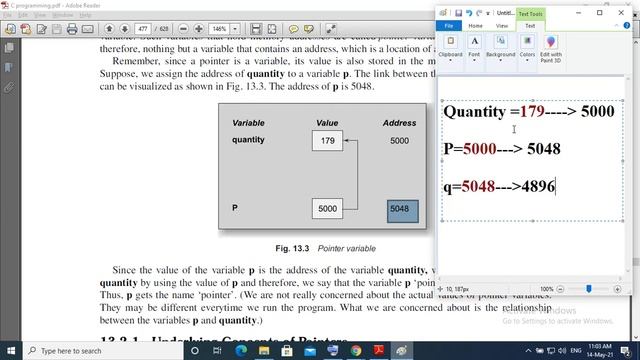Open the bookmarks panel in Reader sidebar
Screen dimensions: 640x360
point(9,68)
